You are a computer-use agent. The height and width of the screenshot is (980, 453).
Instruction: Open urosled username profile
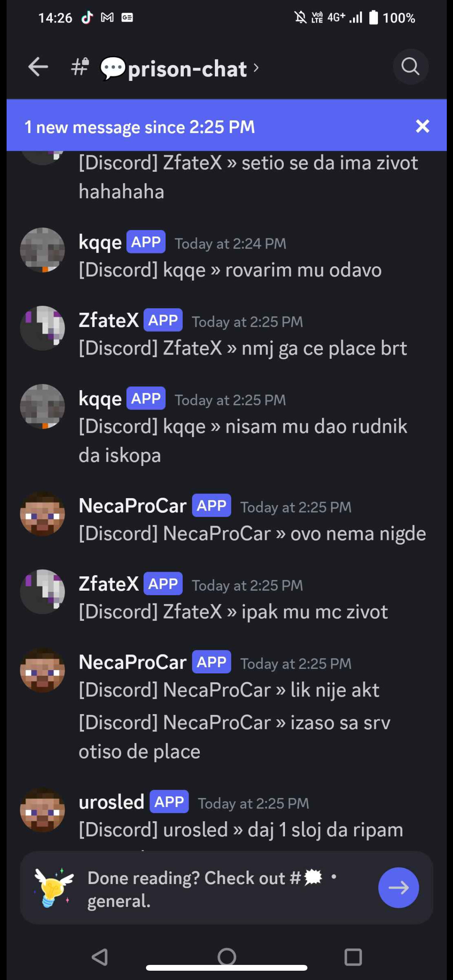pos(112,802)
